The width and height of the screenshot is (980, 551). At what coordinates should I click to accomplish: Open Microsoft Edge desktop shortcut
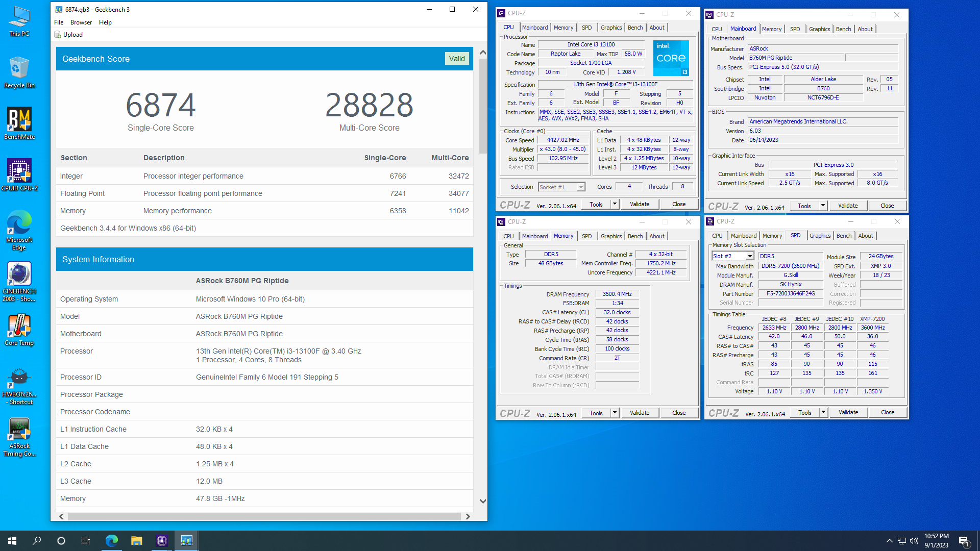pos(19,230)
